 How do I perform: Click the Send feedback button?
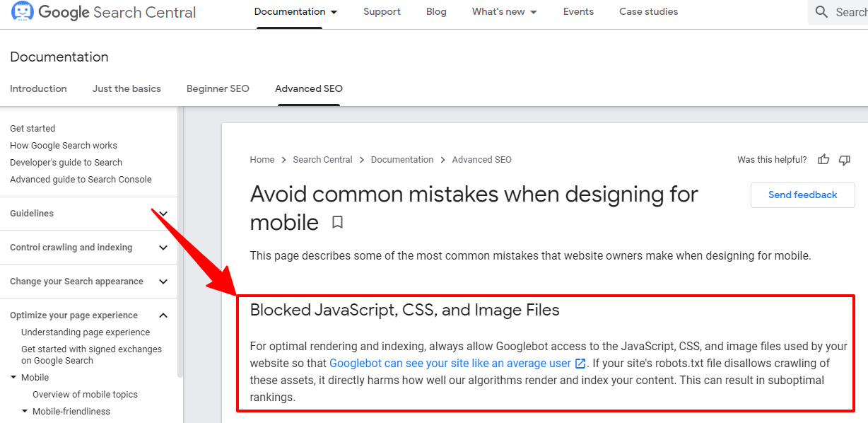coord(802,195)
